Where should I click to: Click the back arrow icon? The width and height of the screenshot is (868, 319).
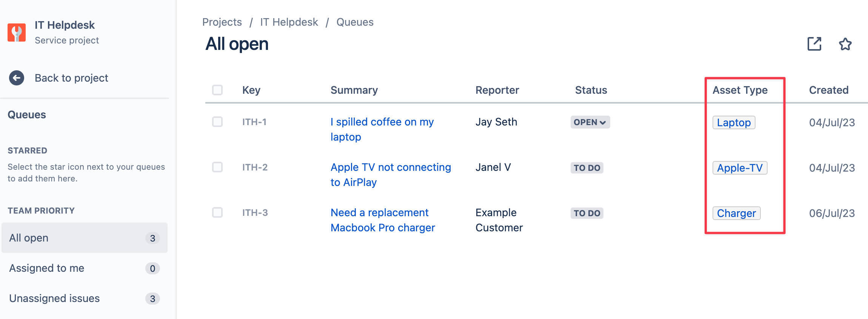[x=17, y=78]
